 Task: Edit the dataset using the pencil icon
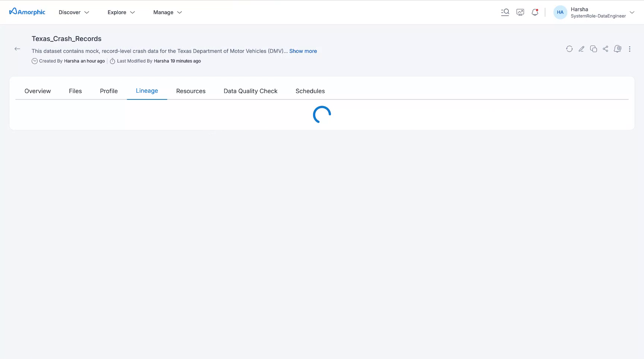tap(581, 49)
